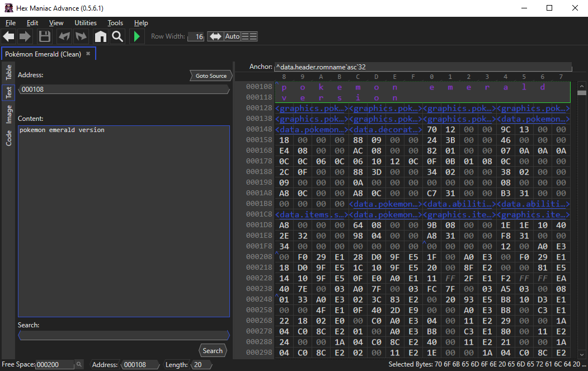Select byte C7 in row 0001A8

pyautogui.click(x=431, y=193)
